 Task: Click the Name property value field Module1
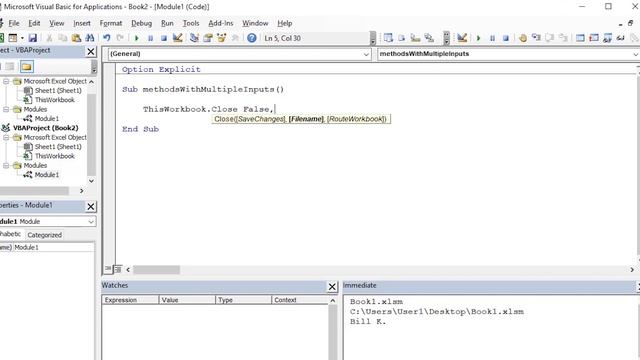click(x=54, y=247)
